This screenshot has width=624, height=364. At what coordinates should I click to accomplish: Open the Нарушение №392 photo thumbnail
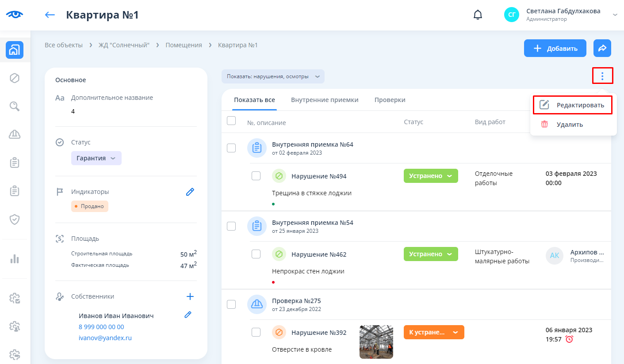tap(376, 341)
